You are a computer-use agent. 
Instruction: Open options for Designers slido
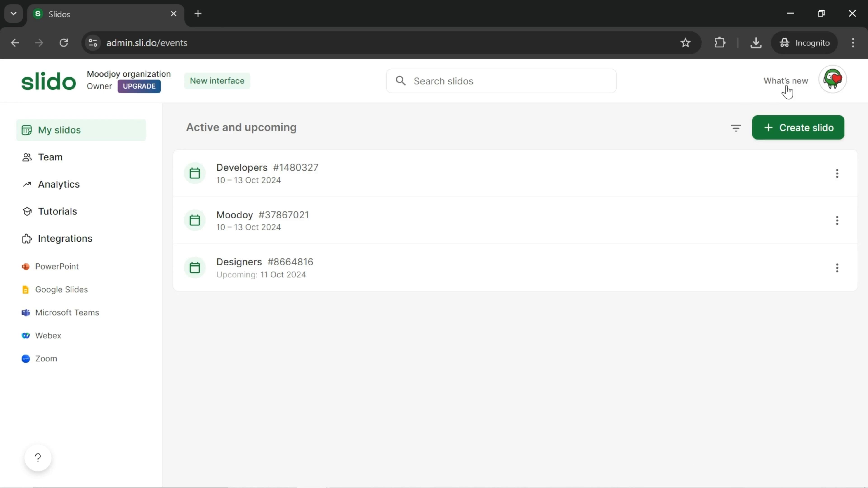tap(837, 267)
